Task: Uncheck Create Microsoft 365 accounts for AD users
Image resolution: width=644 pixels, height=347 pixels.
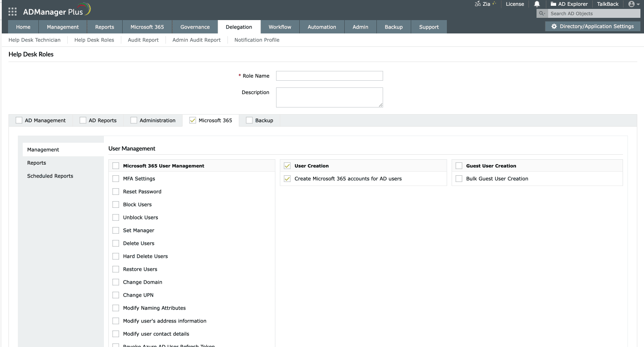Action: coord(287,178)
